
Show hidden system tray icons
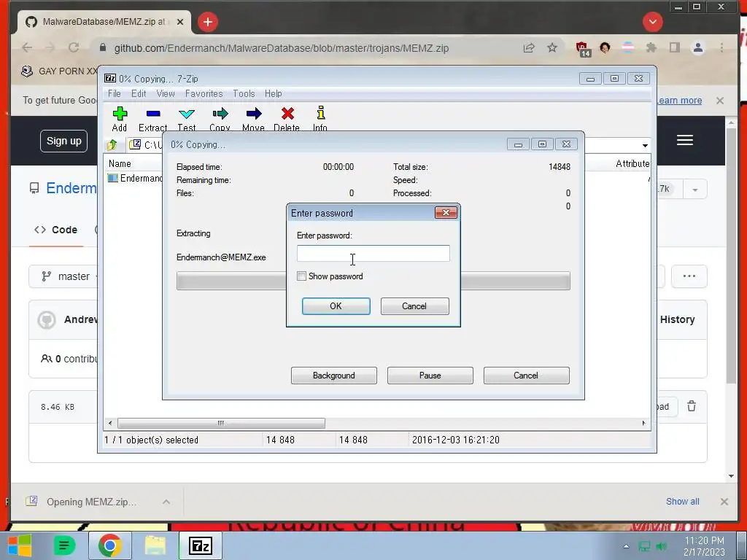(626, 546)
